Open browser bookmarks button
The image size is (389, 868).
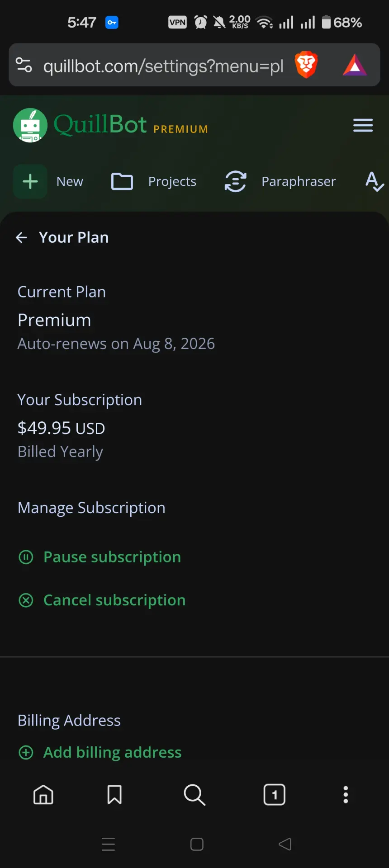pos(114,794)
